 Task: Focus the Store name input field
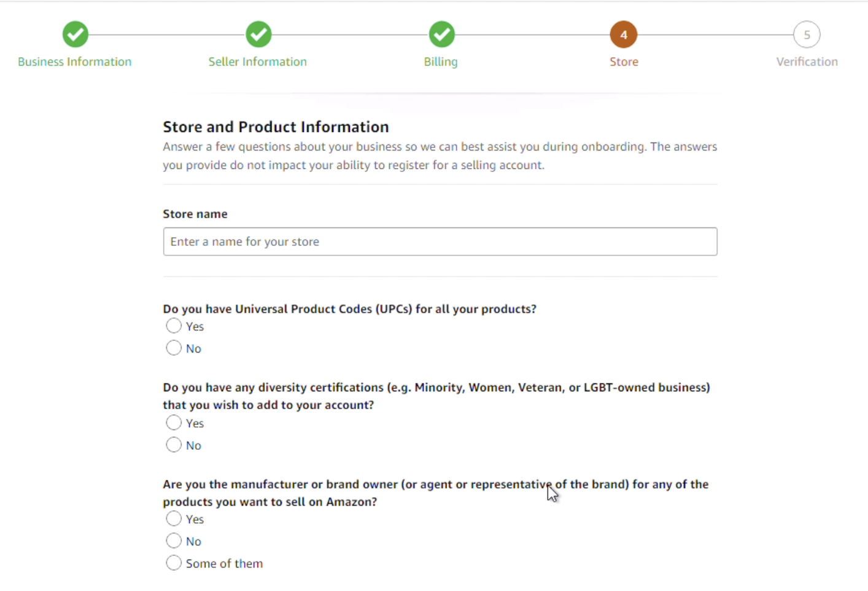440,241
